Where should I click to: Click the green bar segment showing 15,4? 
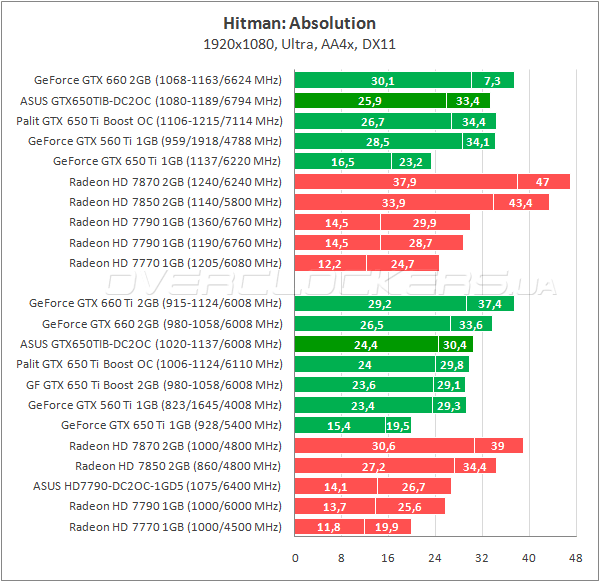[341, 425]
